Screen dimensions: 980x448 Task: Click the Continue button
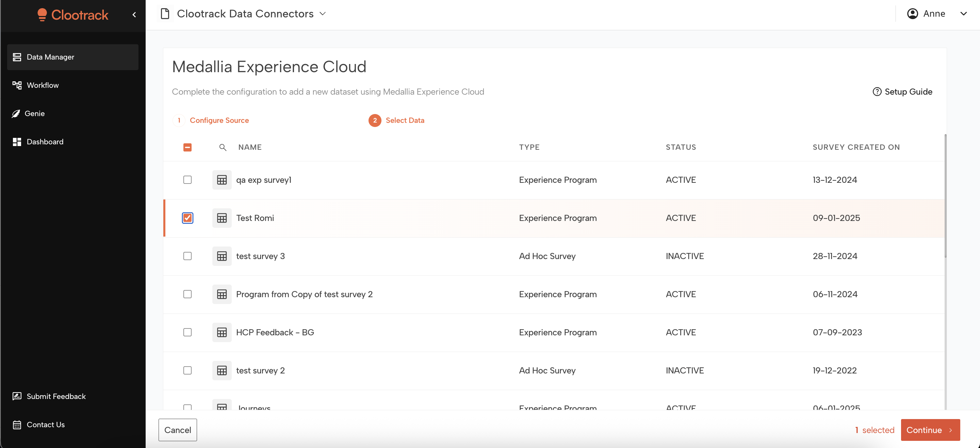click(x=930, y=430)
